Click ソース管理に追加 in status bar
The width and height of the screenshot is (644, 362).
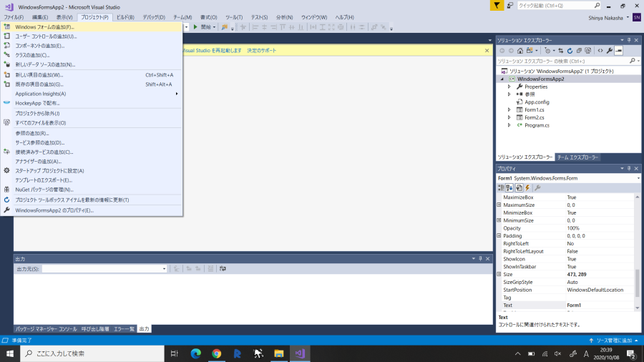[614, 341]
